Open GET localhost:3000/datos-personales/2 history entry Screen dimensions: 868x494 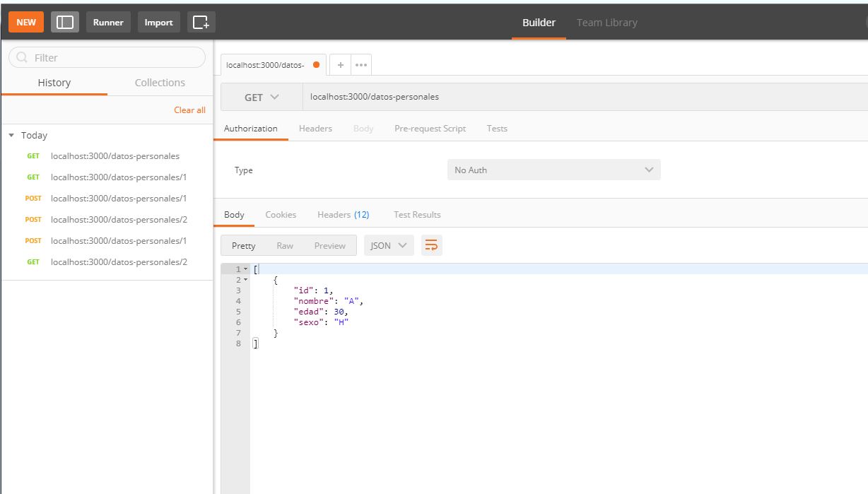107,262
